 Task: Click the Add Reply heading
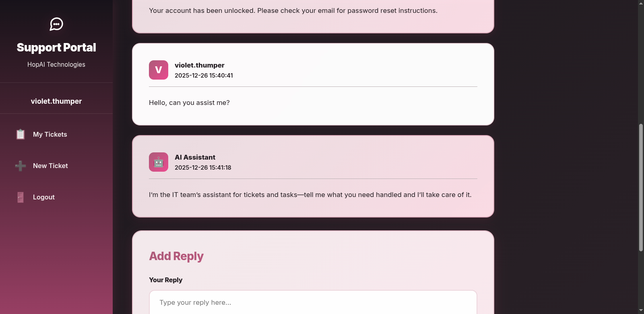tap(176, 256)
